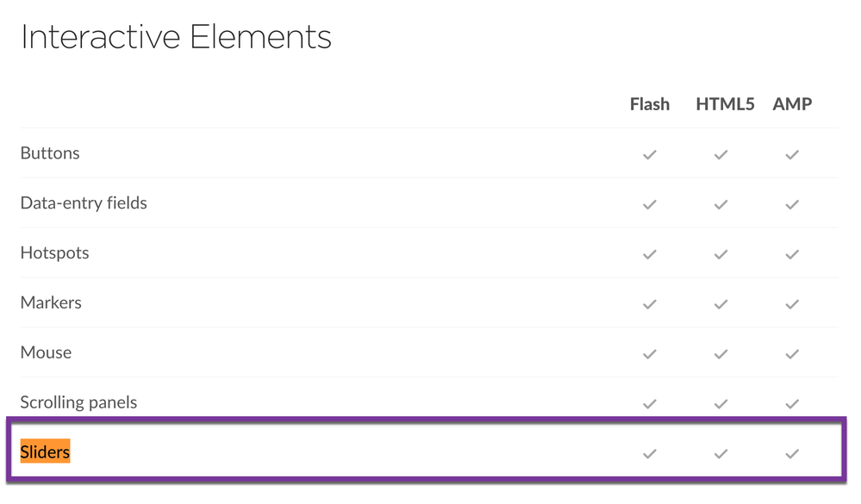The width and height of the screenshot is (861, 504).
Task: Click the HTML5 column header
Action: click(725, 104)
